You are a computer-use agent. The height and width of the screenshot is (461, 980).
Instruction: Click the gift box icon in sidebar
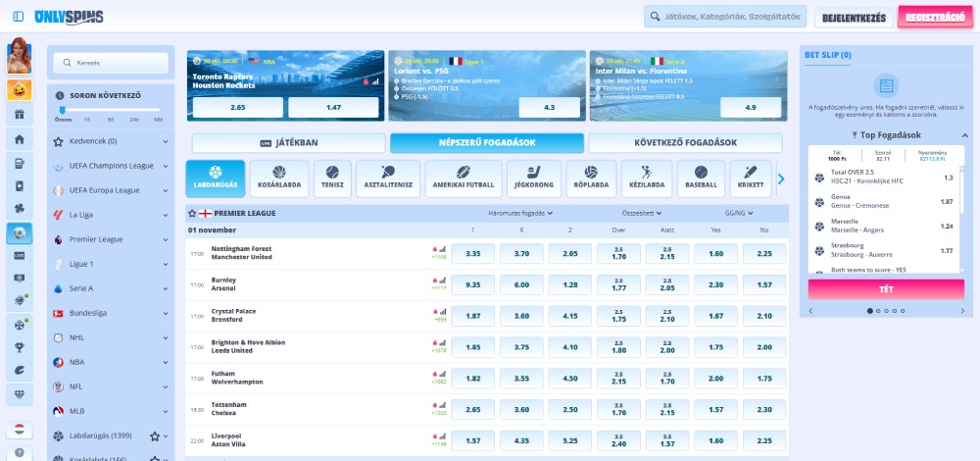[x=19, y=114]
